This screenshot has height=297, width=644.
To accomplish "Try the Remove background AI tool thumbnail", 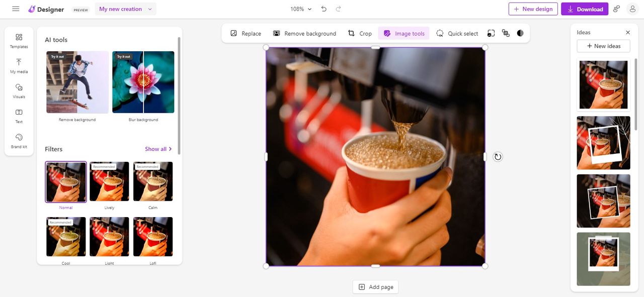I will tap(77, 82).
